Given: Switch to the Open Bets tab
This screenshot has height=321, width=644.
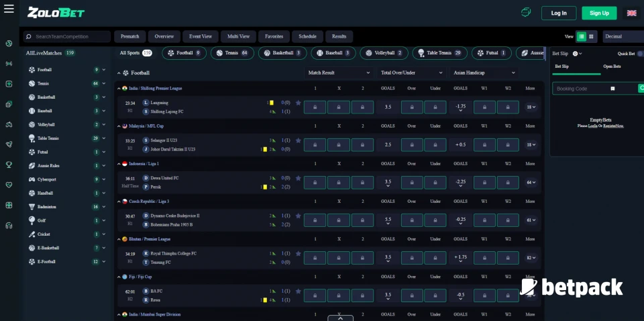Looking at the screenshot, I should [612, 66].
